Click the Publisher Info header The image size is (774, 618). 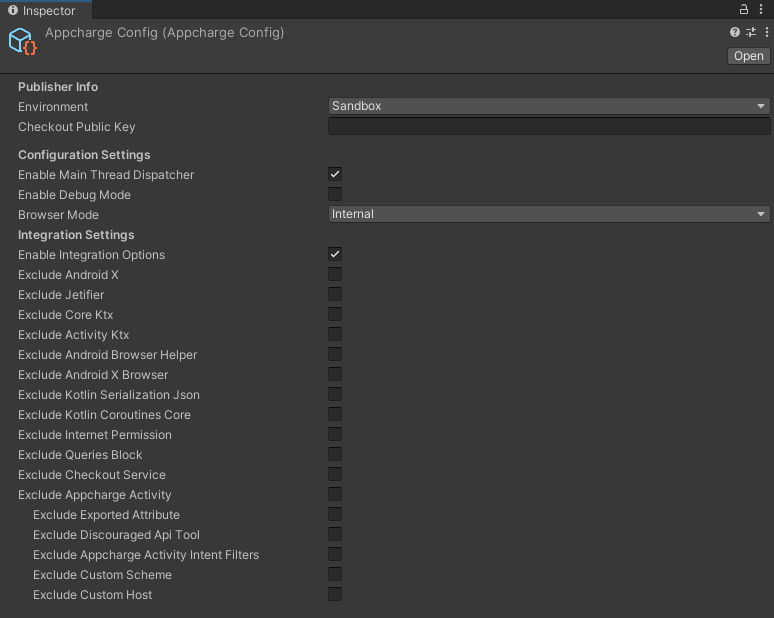click(x=58, y=87)
